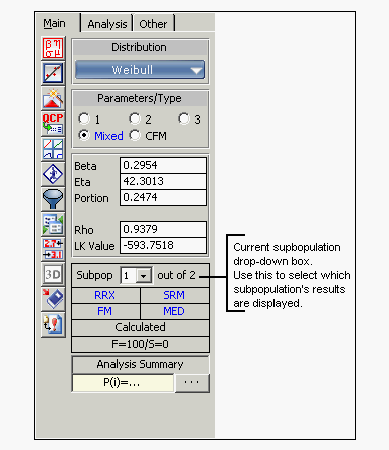Screen dimensions: 389x450
Task: Click the Distribution header label
Action: click(x=139, y=47)
